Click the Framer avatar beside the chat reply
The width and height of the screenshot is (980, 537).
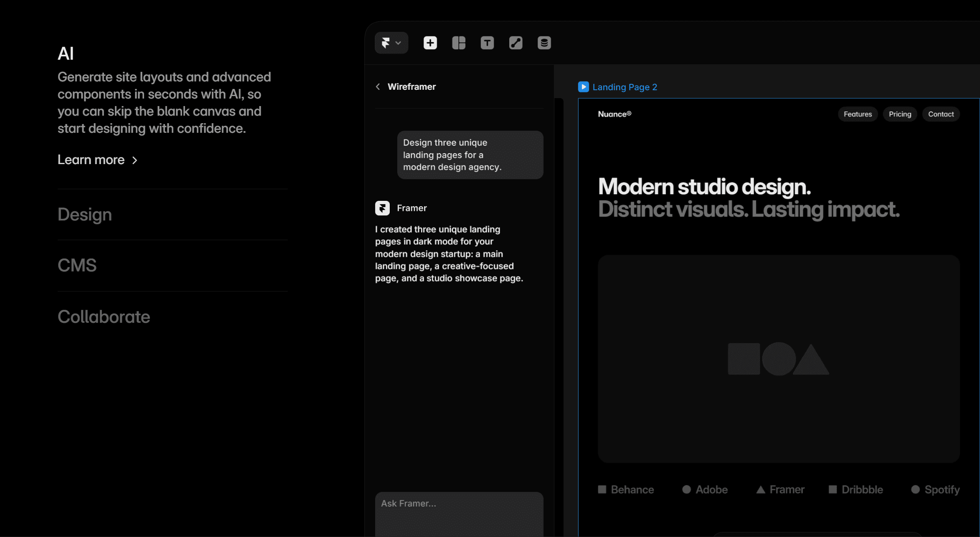pos(382,208)
